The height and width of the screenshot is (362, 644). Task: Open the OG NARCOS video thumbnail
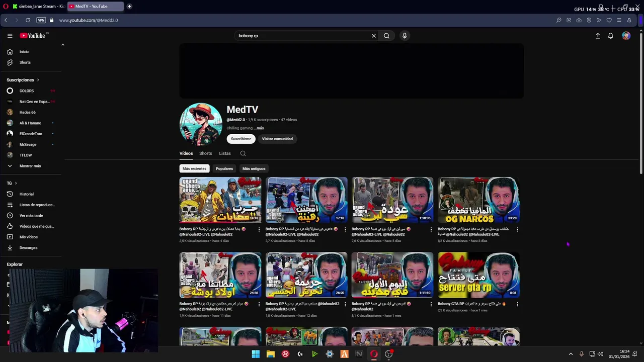pyautogui.click(x=478, y=200)
